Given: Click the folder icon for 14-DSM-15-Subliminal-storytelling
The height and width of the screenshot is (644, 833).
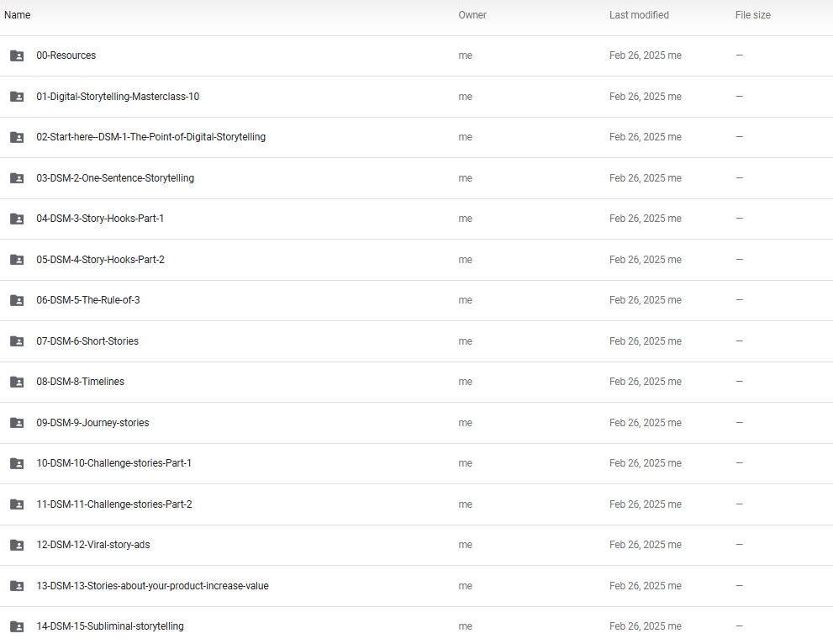Looking at the screenshot, I should coord(17,626).
